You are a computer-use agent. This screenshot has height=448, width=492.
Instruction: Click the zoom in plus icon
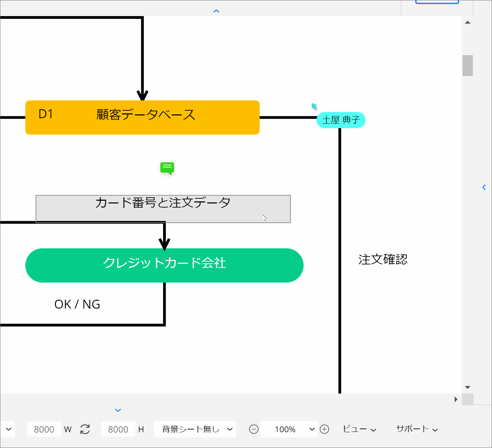point(324,429)
